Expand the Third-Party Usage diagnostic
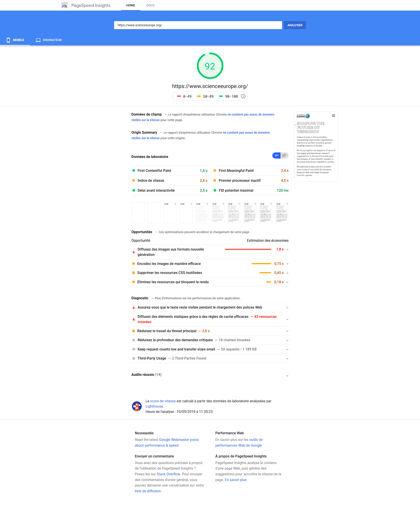Viewport: 420px width, 515px height. [x=287, y=359]
